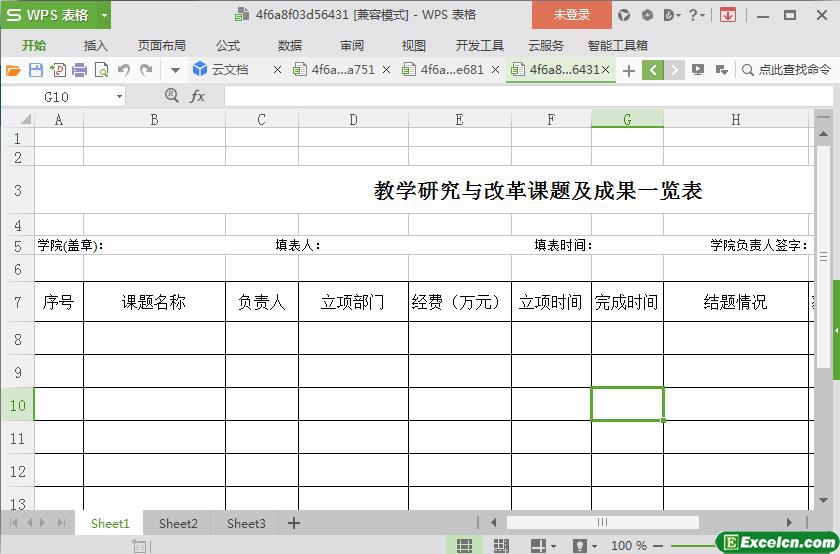840x554 pixels.
Task: Open the WPS 表格 application menu arrow
Action: click(104, 15)
